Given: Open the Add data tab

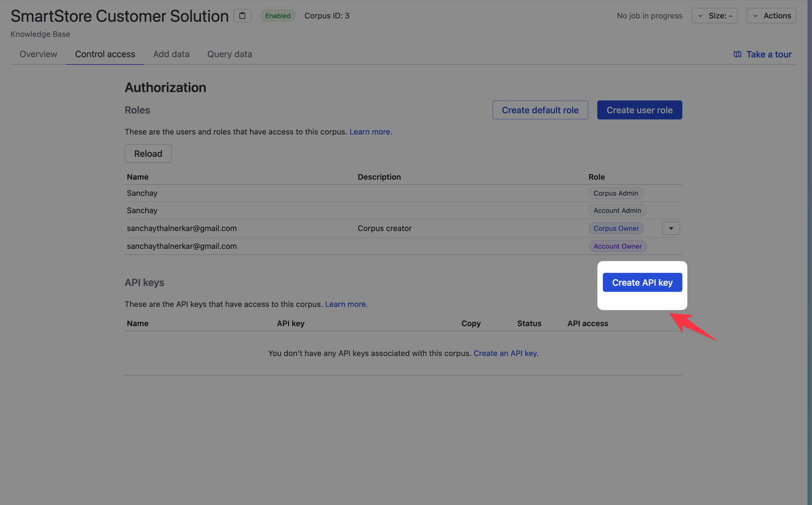Looking at the screenshot, I should click(171, 54).
